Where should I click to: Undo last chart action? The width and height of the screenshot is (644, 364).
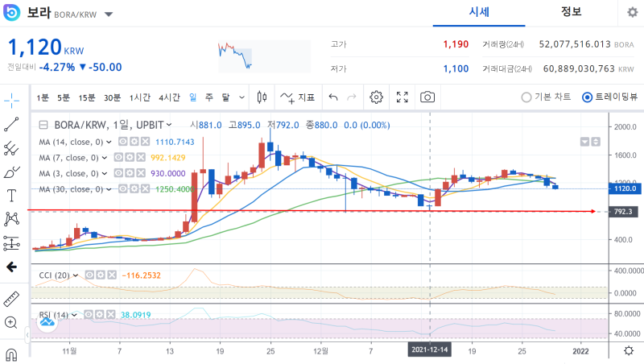(x=333, y=97)
